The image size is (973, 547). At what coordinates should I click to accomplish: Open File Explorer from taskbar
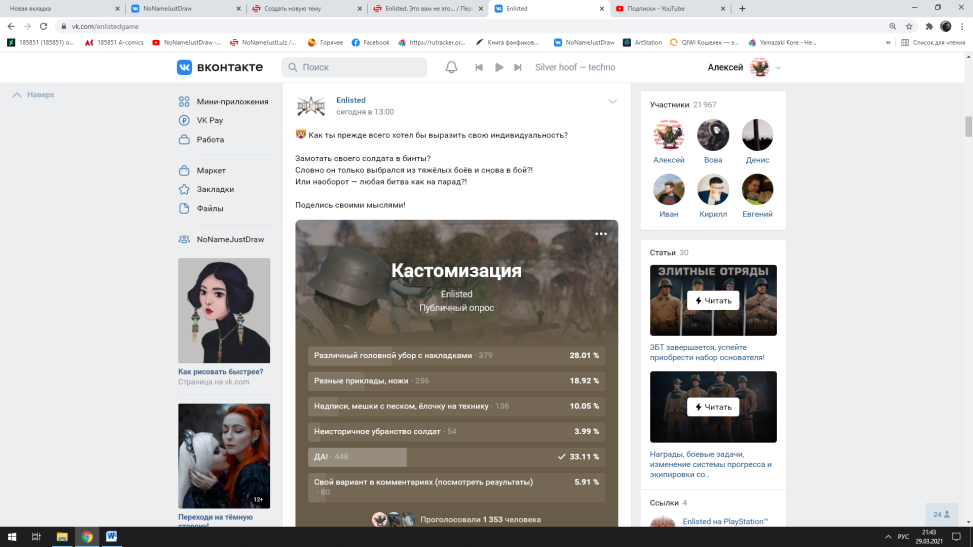coord(62,536)
